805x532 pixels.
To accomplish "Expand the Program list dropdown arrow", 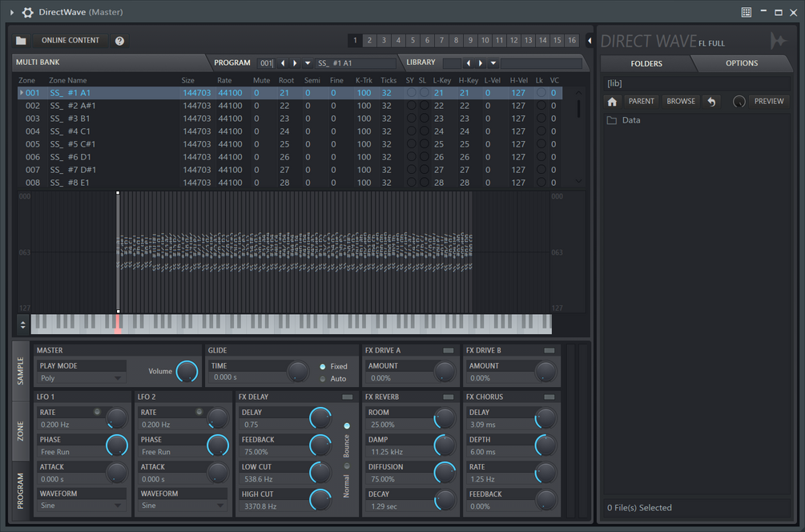I will tap(308, 63).
